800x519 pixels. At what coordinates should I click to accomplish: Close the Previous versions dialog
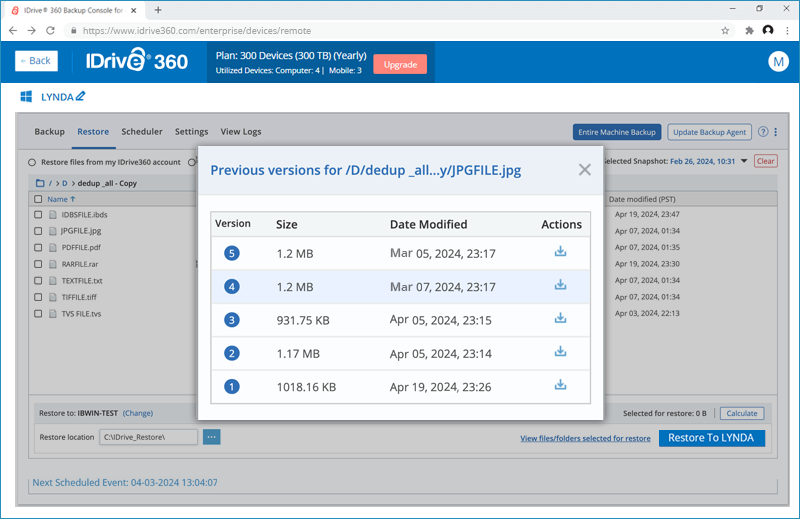585,170
